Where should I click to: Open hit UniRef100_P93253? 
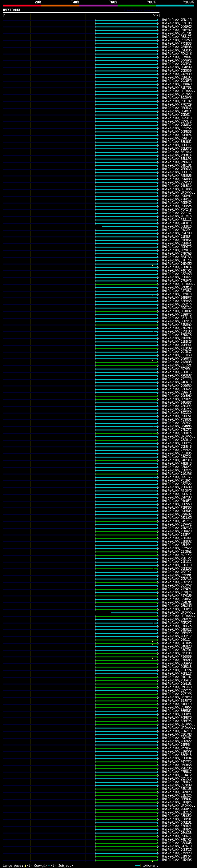(x=177, y=40)
